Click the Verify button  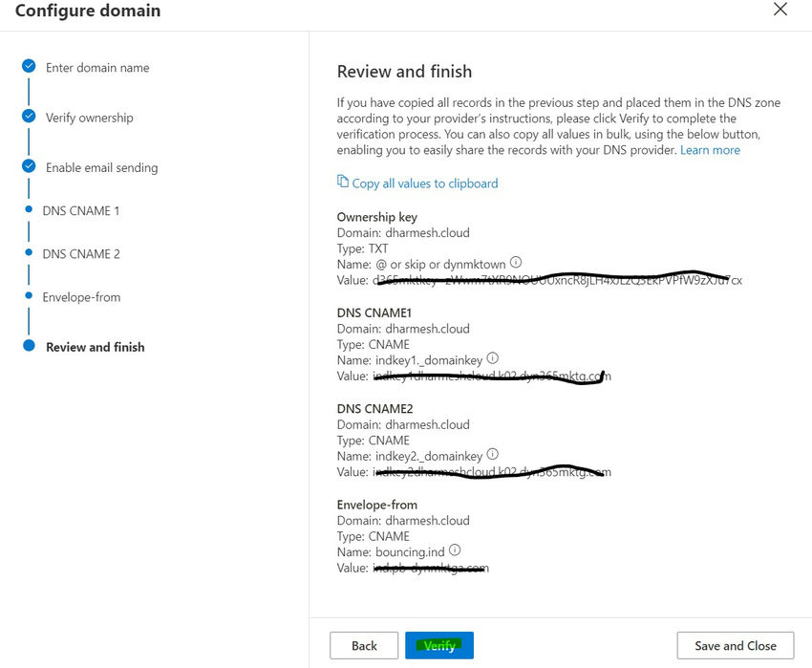coord(439,646)
